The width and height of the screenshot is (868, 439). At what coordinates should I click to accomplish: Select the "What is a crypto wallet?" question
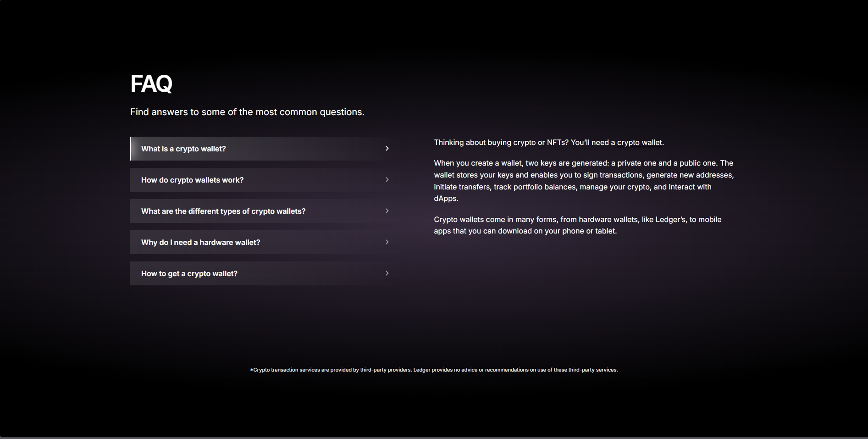point(183,149)
